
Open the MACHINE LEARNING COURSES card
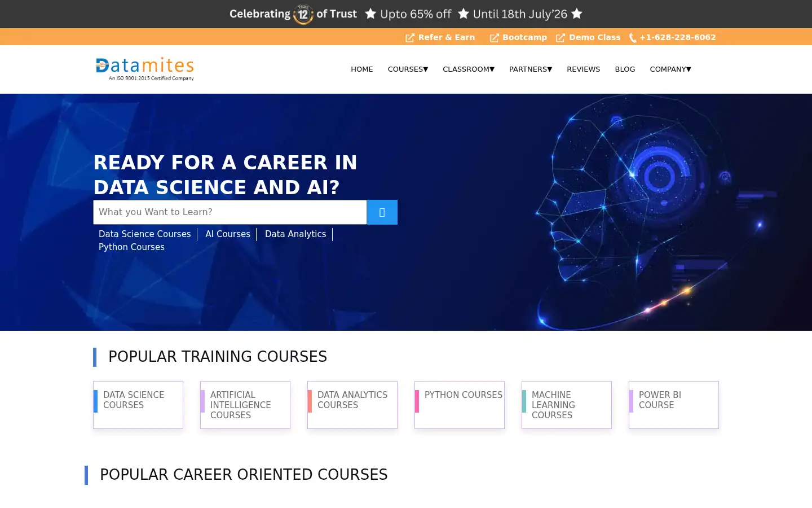pos(567,405)
